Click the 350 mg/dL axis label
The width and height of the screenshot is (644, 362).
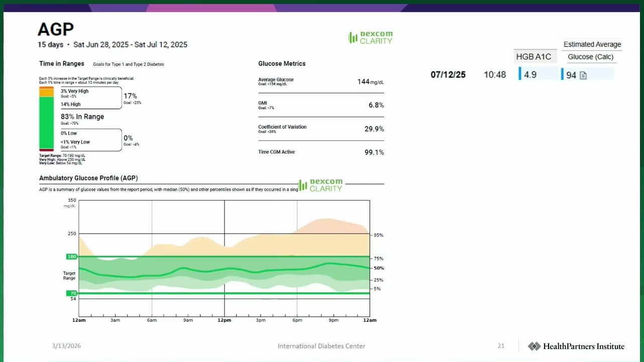coord(72,201)
